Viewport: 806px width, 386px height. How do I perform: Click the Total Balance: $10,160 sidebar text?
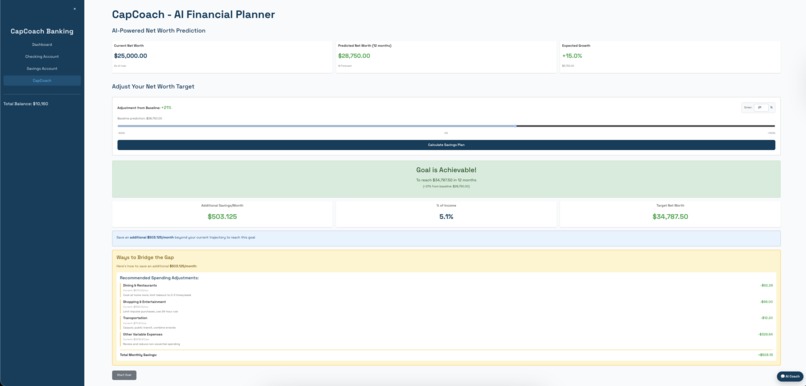pyautogui.click(x=26, y=104)
